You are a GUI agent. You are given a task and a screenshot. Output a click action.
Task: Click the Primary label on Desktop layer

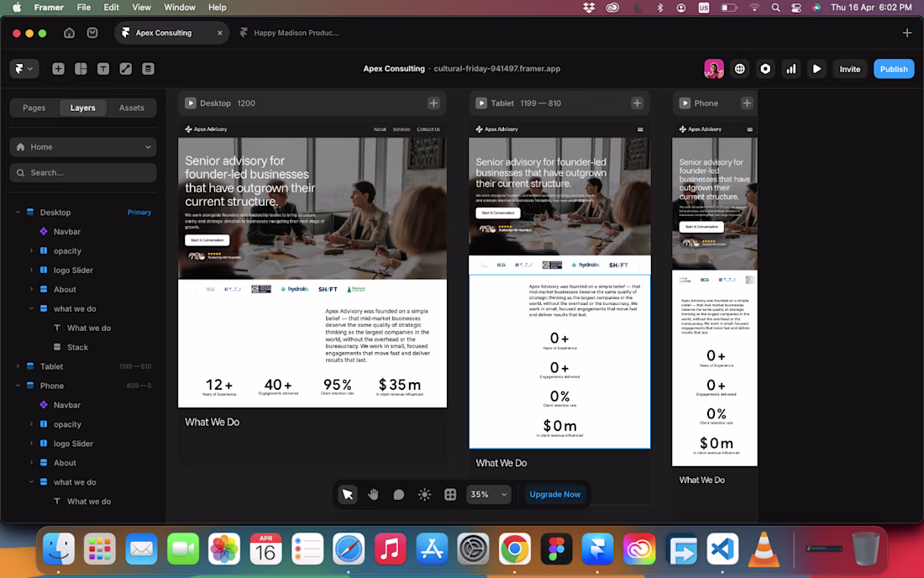coord(139,212)
